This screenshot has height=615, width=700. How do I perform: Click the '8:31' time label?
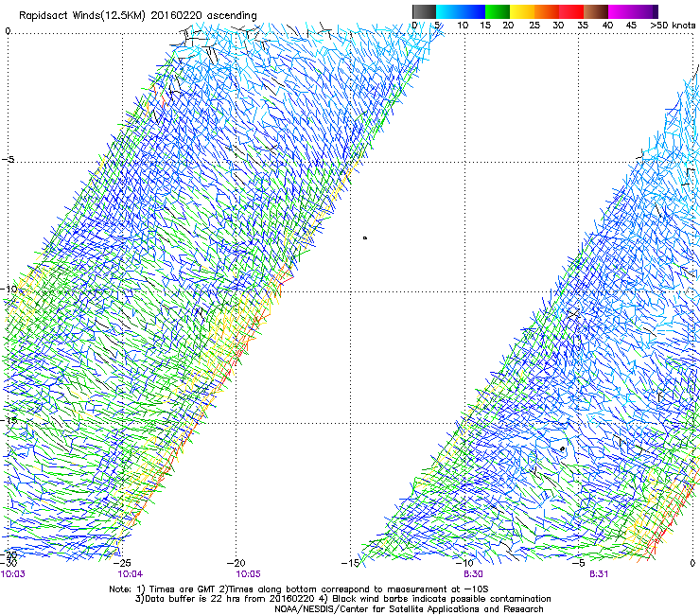pos(599,574)
